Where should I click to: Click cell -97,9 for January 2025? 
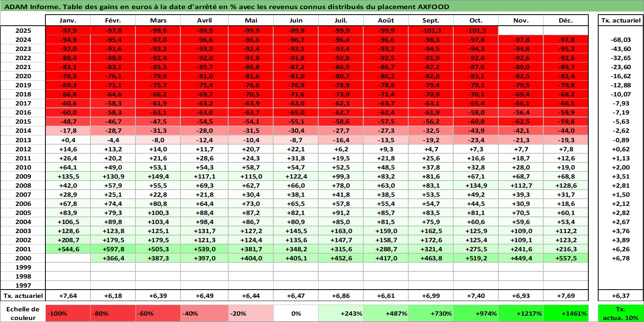click(x=68, y=30)
